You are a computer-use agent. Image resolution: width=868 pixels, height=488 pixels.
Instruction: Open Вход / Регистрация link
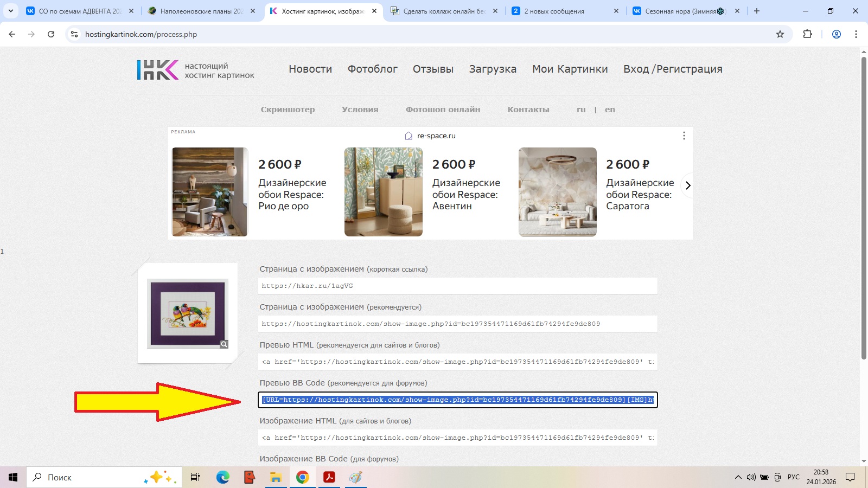coord(673,69)
